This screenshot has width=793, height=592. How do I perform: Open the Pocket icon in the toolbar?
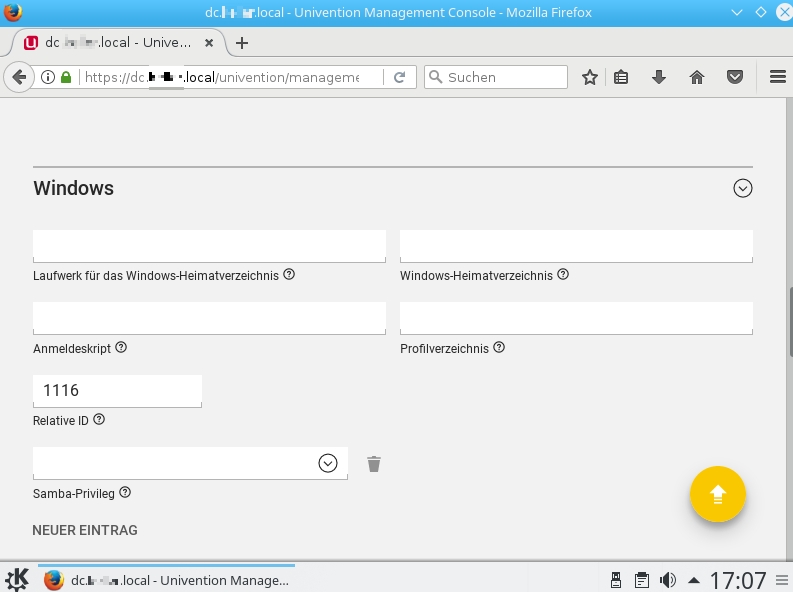point(735,77)
